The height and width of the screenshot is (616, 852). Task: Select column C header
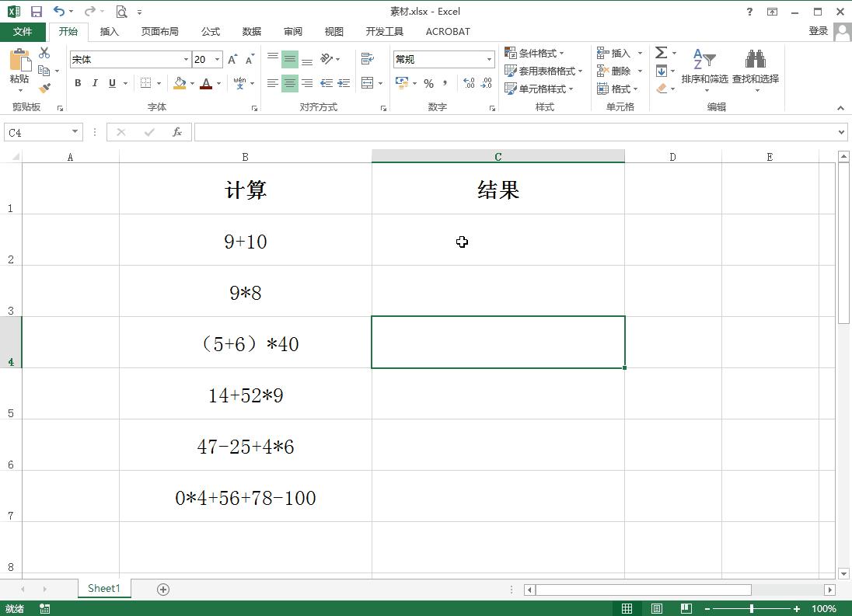point(498,156)
